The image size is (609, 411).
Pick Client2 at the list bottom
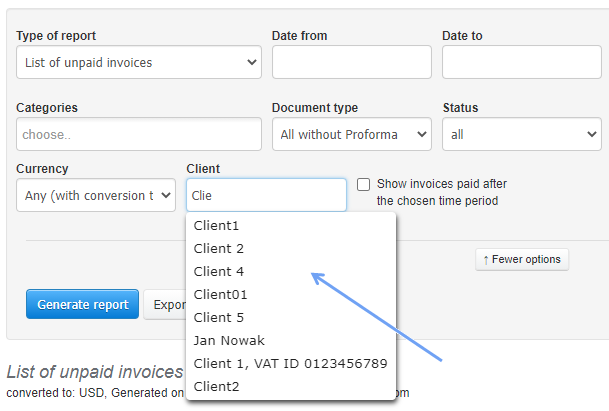217,387
